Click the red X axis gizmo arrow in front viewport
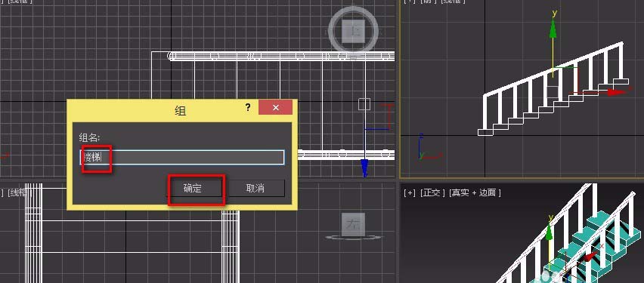644x283 pixels. (x=617, y=92)
